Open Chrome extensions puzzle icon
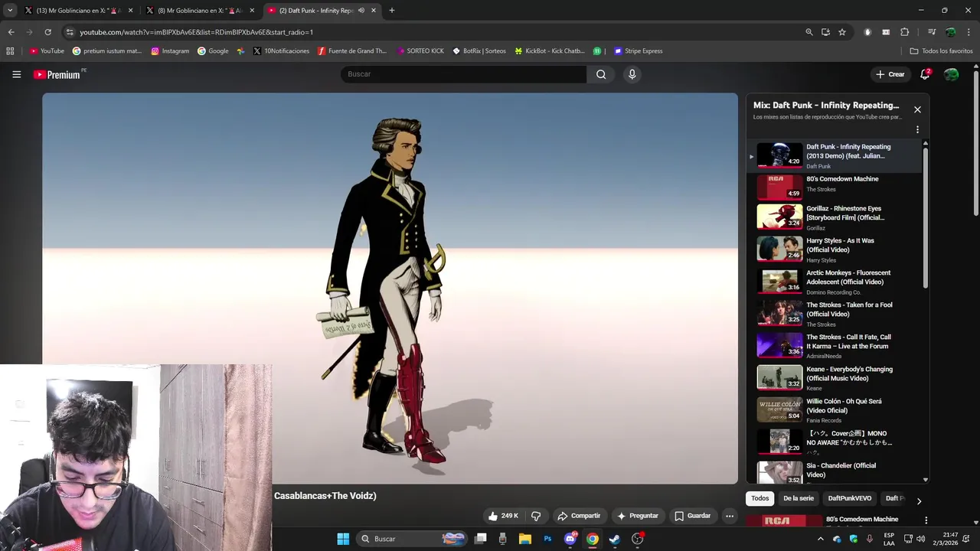This screenshot has height=551, width=980. 904,32
